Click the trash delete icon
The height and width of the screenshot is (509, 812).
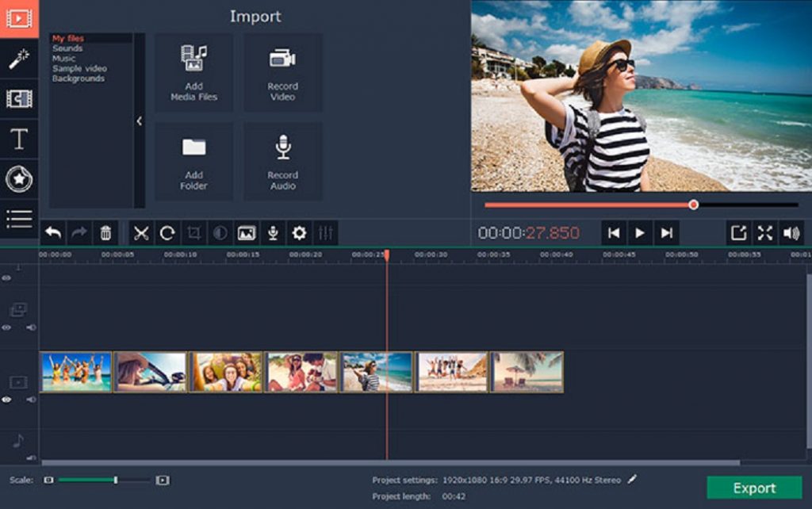click(x=105, y=233)
